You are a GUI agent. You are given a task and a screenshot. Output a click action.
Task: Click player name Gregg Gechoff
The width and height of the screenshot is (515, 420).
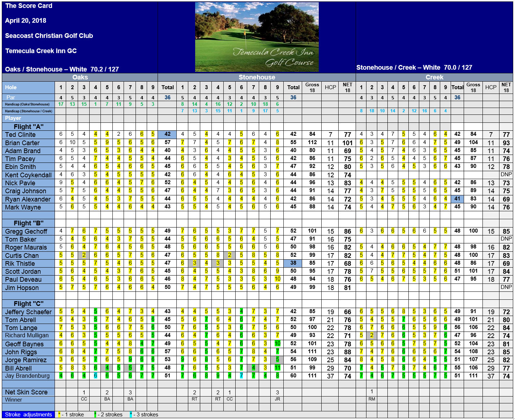pyautogui.click(x=26, y=231)
